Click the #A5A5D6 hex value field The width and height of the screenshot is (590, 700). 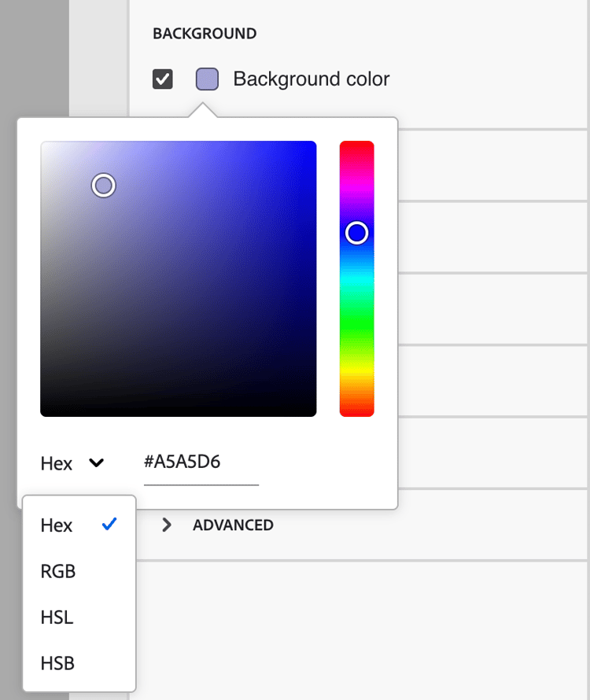201,462
